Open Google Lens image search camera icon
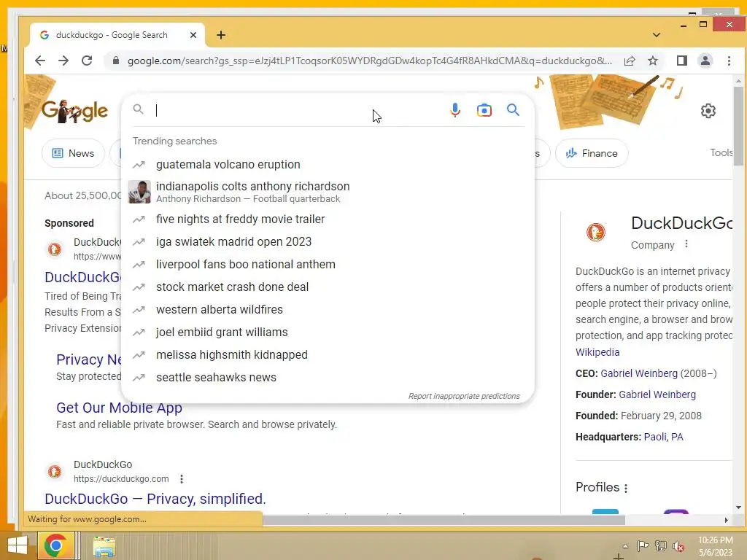The height and width of the screenshot is (560, 747). 484,111
